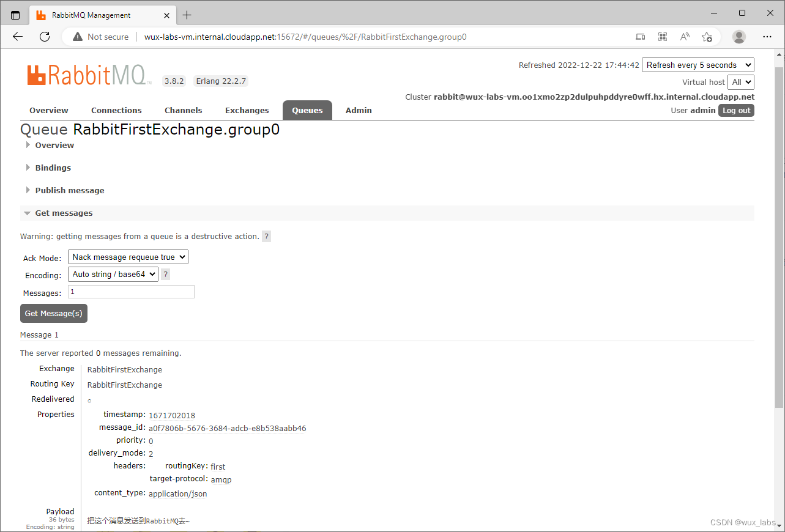Go to the Channels tab
Image resolution: width=785 pixels, height=532 pixels.
tap(184, 110)
